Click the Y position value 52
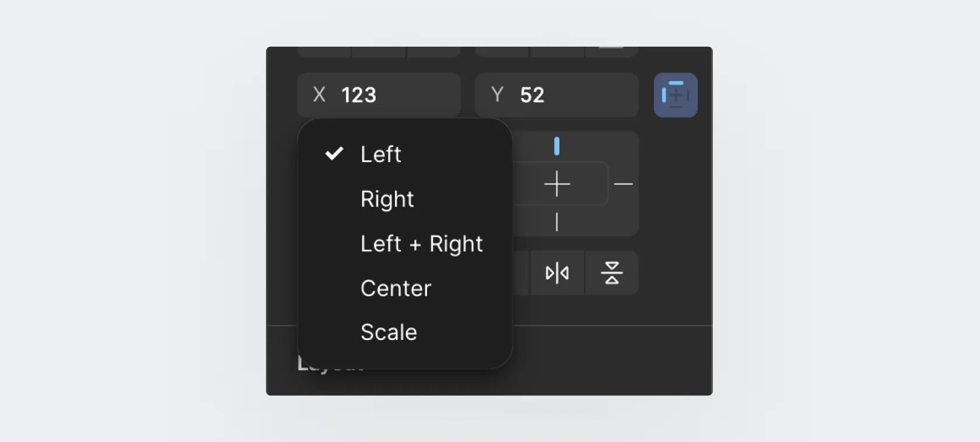Viewport: 980px width, 442px height. pyautogui.click(x=532, y=95)
